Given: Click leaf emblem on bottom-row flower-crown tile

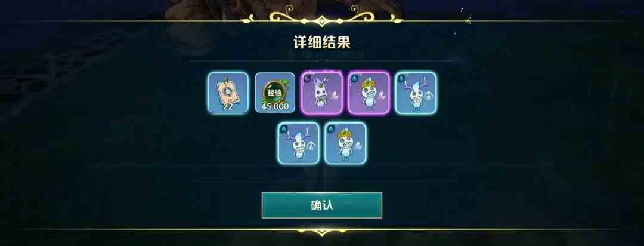Looking at the screenshot, I should (358, 146).
